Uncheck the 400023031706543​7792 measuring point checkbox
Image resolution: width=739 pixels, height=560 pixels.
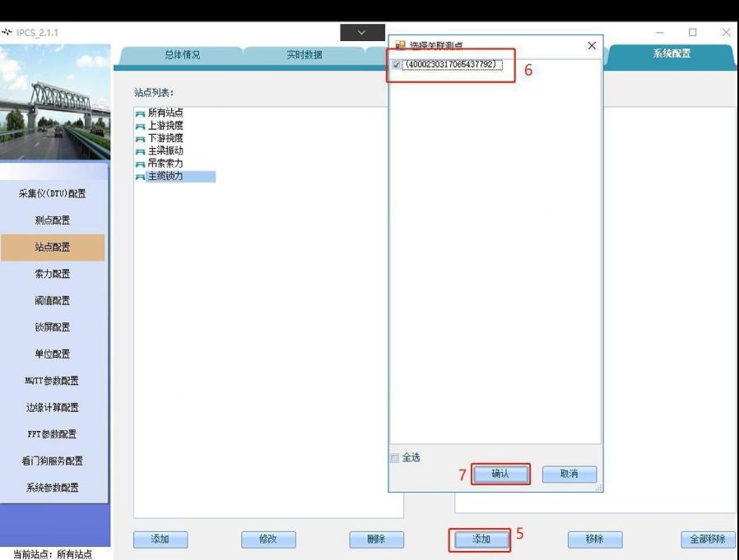pos(397,65)
